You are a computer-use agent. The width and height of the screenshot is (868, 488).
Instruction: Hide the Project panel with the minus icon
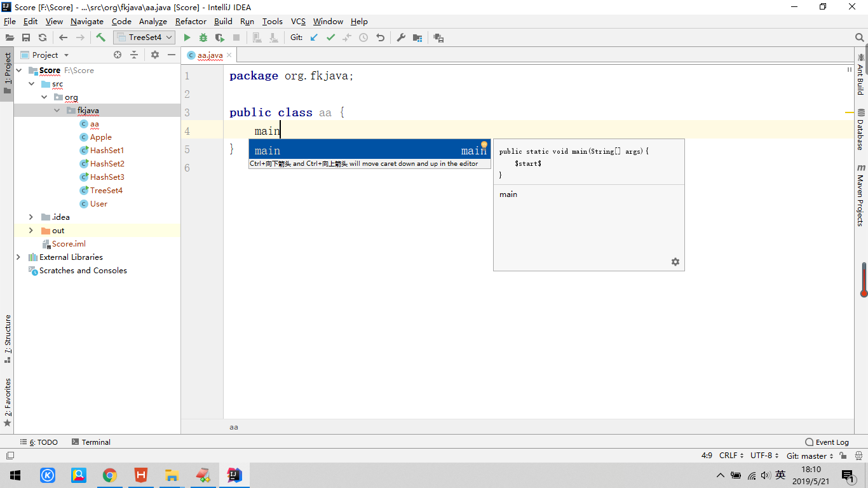click(172, 55)
